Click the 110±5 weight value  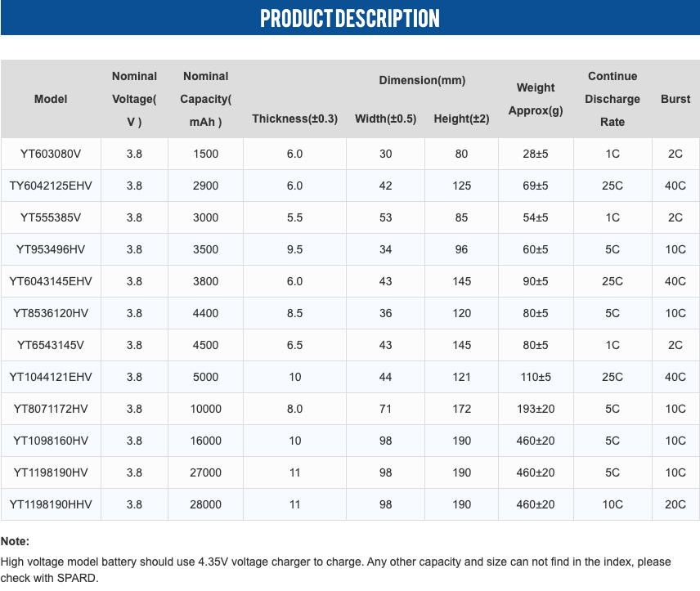pyautogui.click(x=536, y=377)
